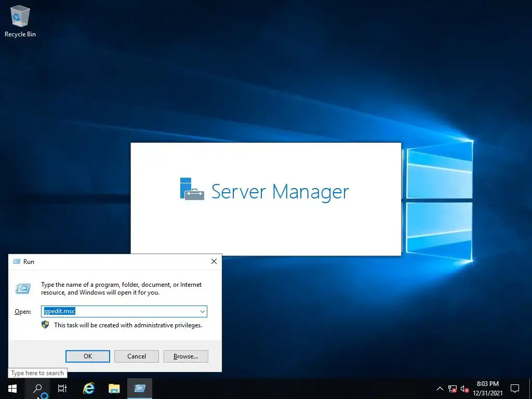Image resolution: width=532 pixels, height=399 pixels.
Task: Click OK in the Run dialog
Action: (x=87, y=356)
